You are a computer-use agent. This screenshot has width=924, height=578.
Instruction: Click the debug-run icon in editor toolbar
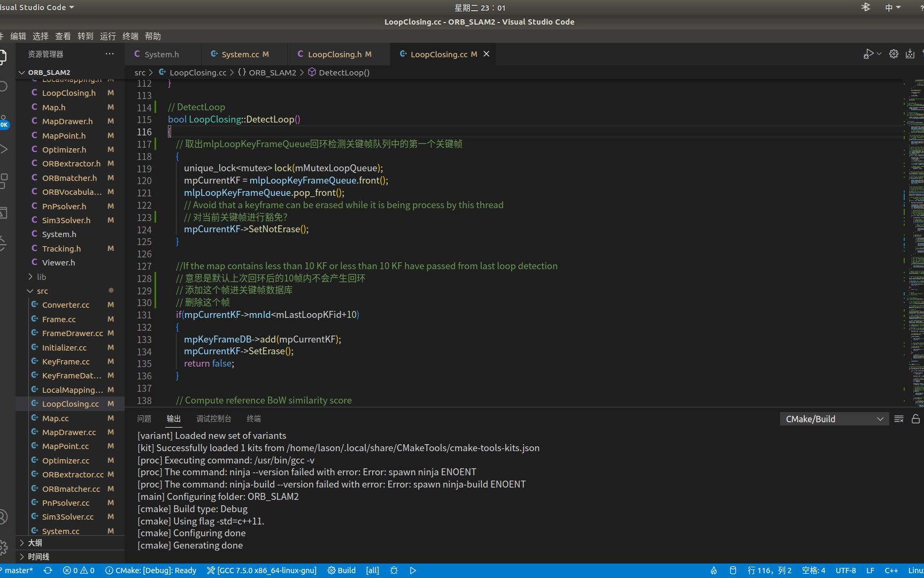pyautogui.click(x=868, y=54)
